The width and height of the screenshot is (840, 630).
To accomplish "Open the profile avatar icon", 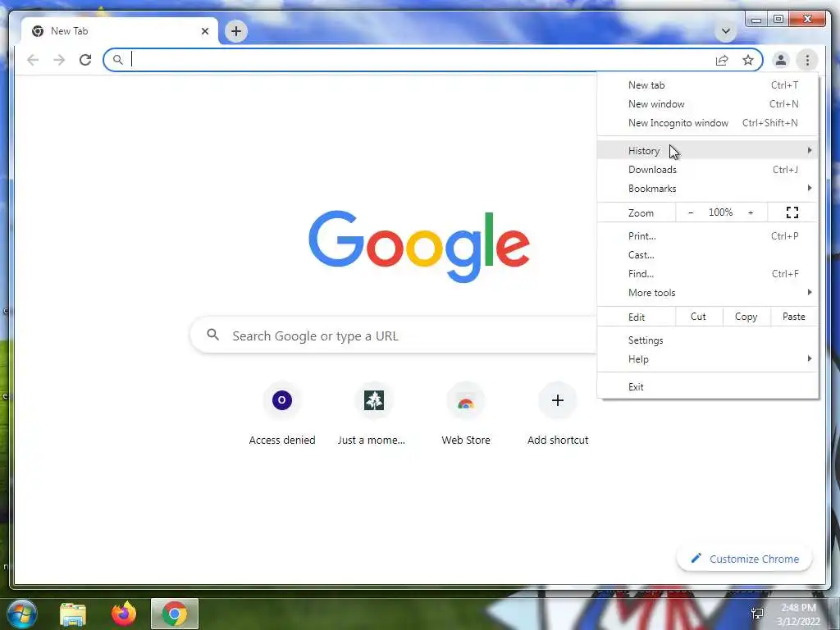I will (781, 60).
